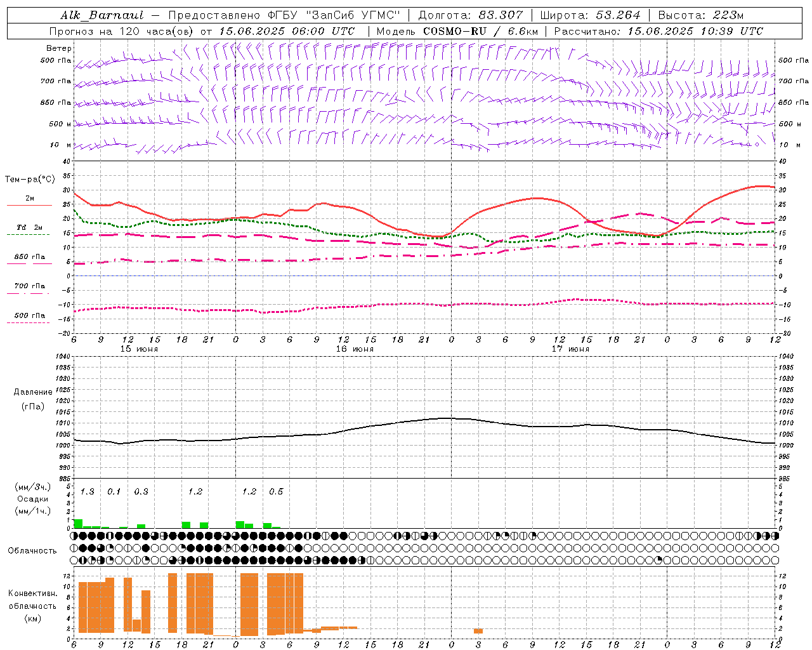Click the 1.3 precipitation amount label

pyautogui.click(x=87, y=492)
